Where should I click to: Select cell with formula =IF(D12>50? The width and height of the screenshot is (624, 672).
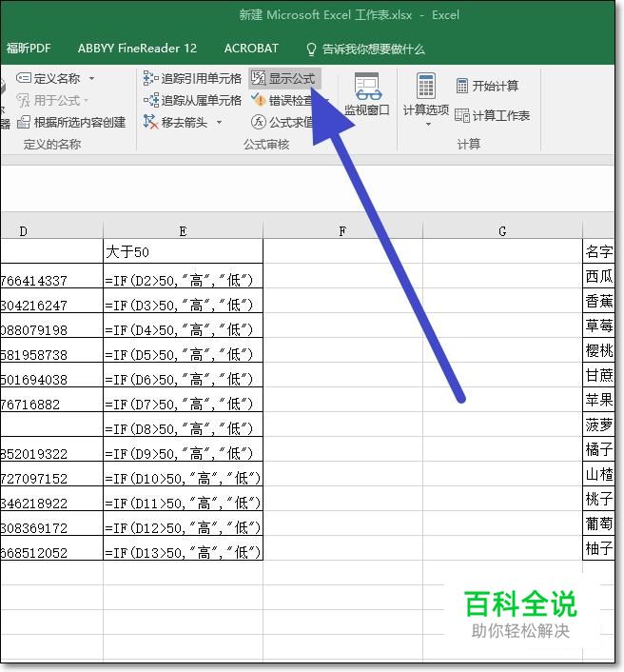(x=183, y=524)
